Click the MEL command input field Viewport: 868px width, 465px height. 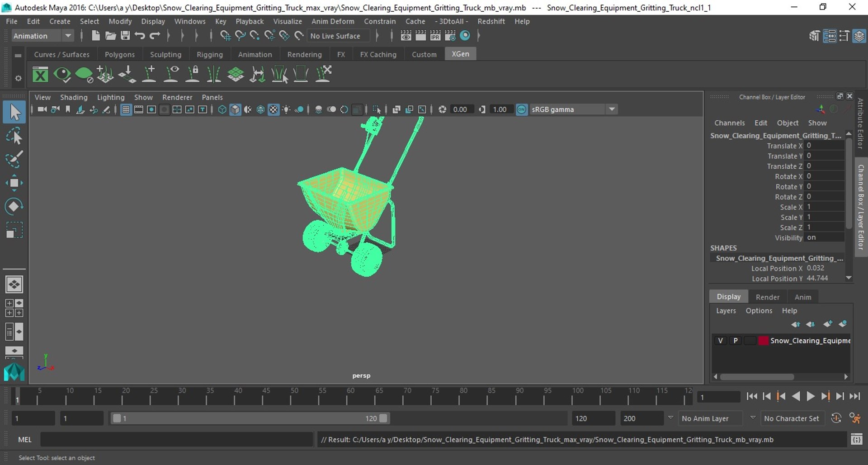tap(176, 439)
